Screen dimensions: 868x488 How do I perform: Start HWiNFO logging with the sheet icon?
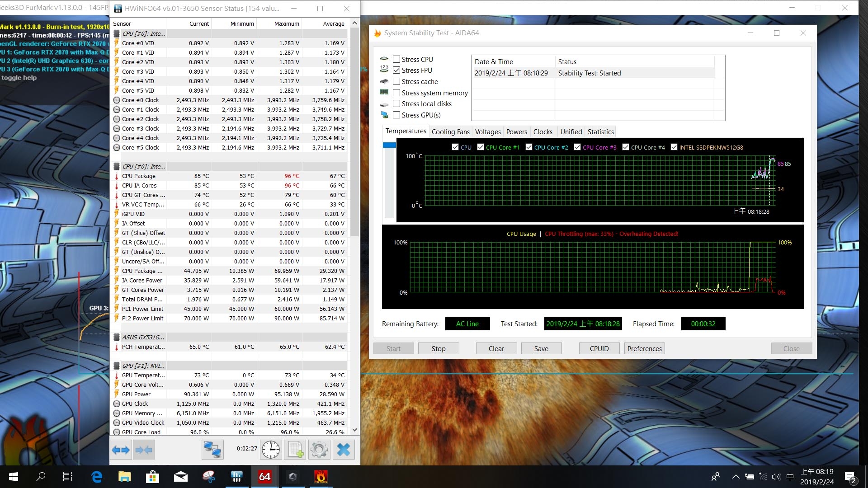point(295,450)
